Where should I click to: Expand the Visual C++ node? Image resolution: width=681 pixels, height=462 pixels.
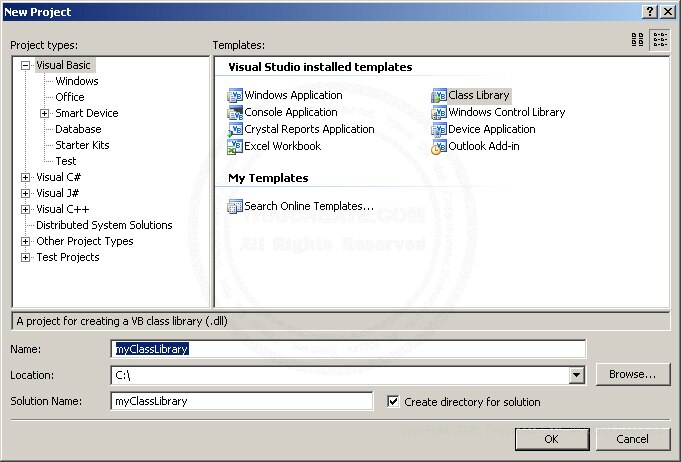26,209
